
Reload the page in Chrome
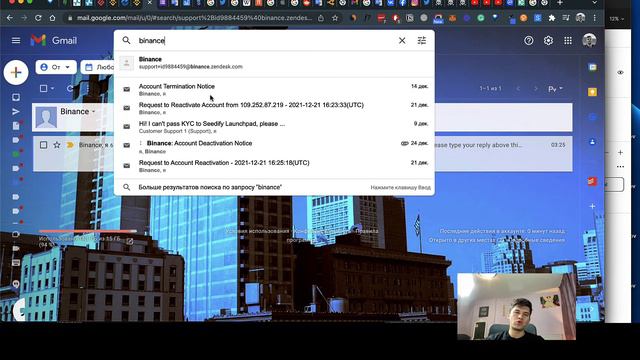[38, 18]
